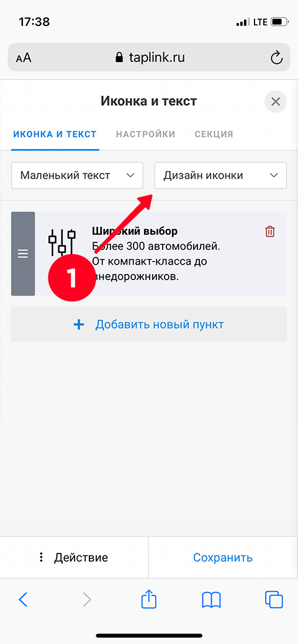
Task: Expand the Дизайн иконки dropdown
Action: (x=220, y=175)
